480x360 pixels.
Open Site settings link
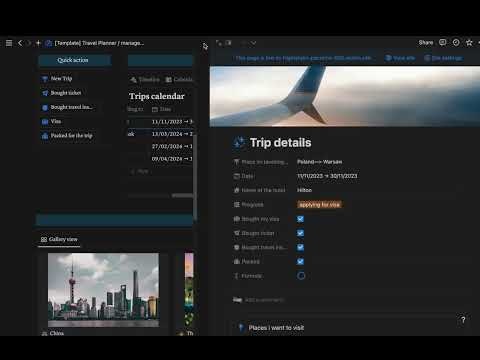click(x=443, y=58)
